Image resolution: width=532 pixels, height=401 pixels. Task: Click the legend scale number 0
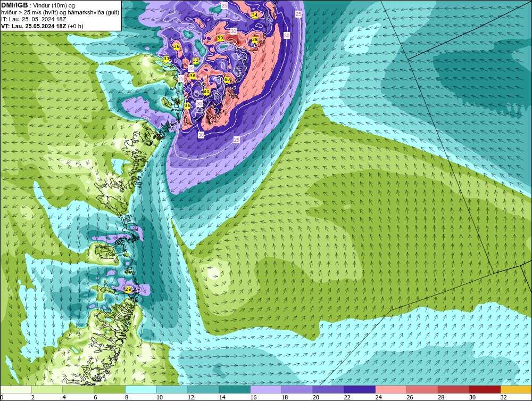tap(2, 397)
